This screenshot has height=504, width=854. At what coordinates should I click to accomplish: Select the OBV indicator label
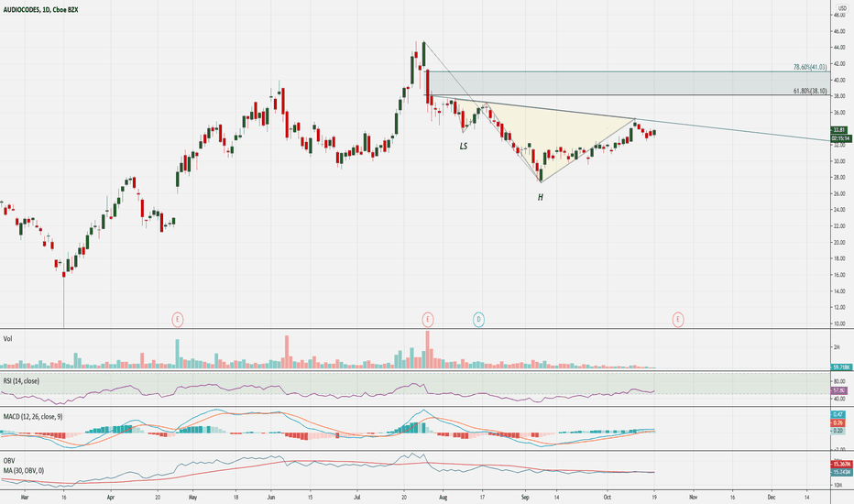9,461
